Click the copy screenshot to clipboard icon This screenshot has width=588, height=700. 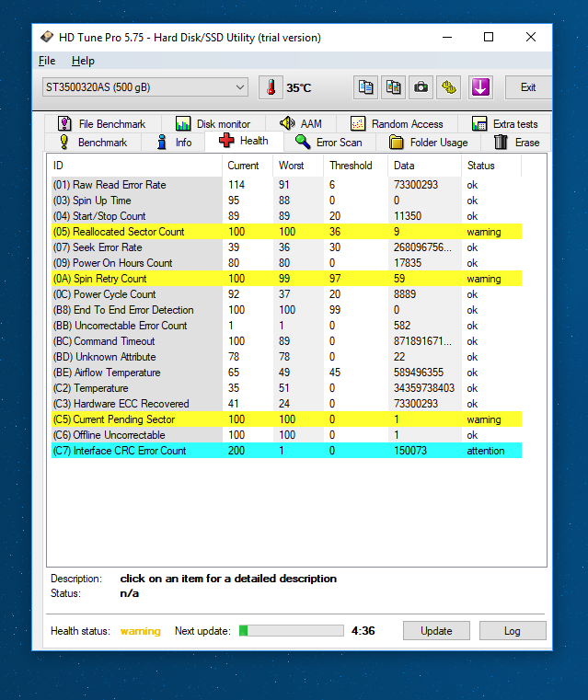click(x=393, y=87)
